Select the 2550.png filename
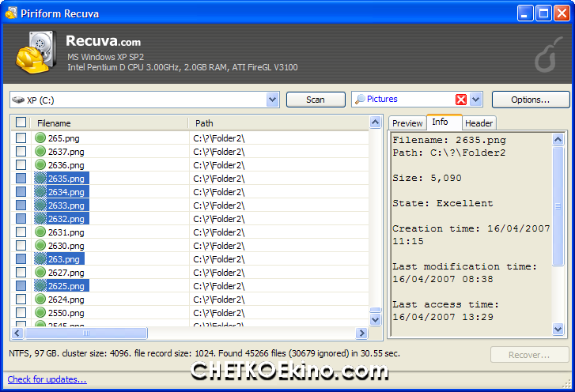 click(x=66, y=313)
